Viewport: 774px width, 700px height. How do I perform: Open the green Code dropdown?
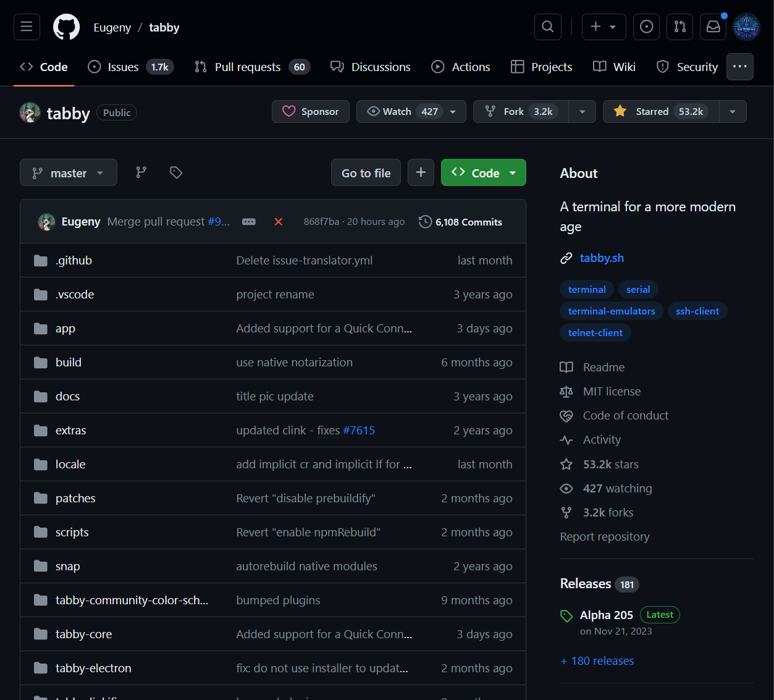click(x=484, y=172)
